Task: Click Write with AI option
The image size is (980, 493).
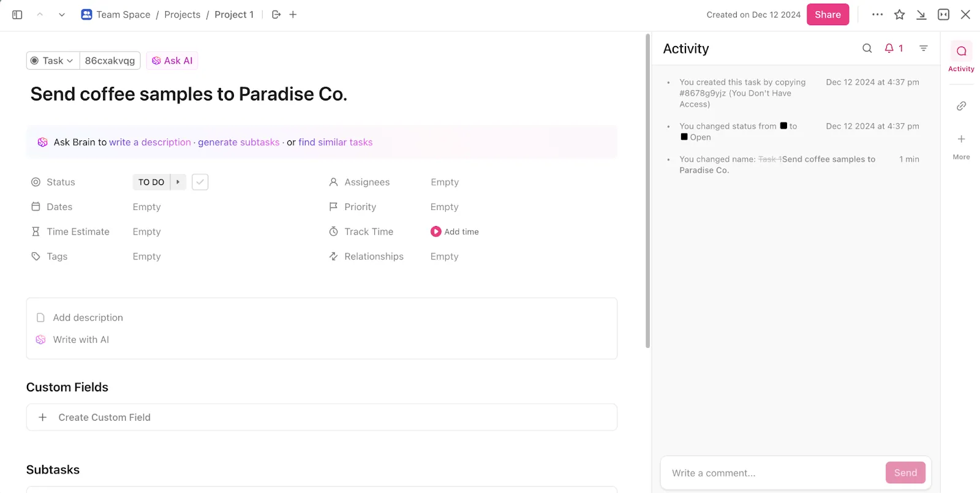Action: pos(81,340)
